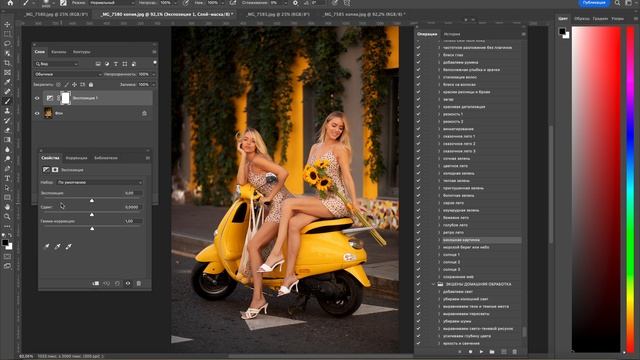Select the 'морской берег или небо' action

coord(466,247)
